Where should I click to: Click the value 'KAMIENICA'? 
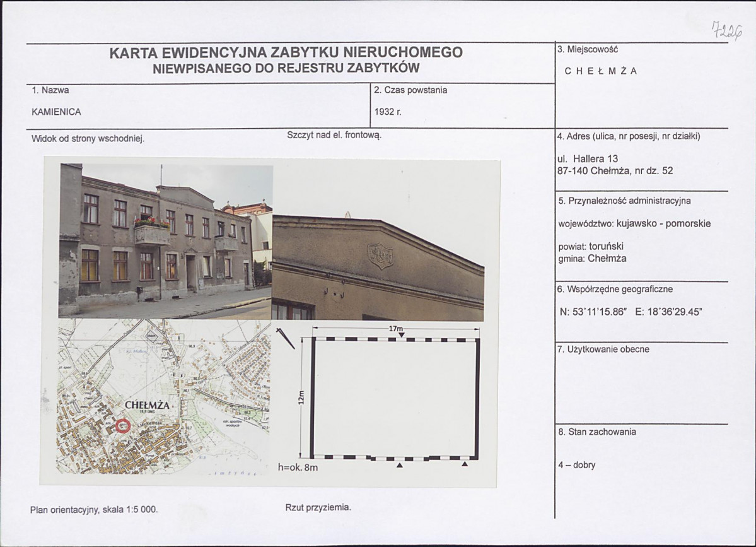pos(56,112)
